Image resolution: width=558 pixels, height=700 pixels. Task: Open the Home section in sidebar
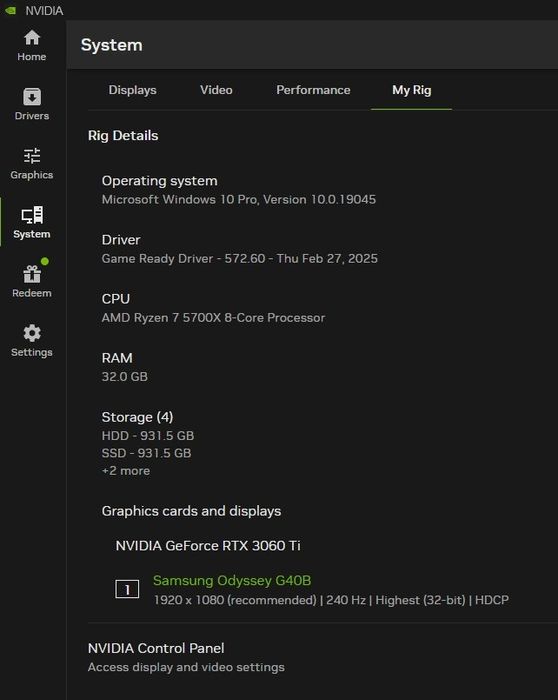(x=32, y=46)
